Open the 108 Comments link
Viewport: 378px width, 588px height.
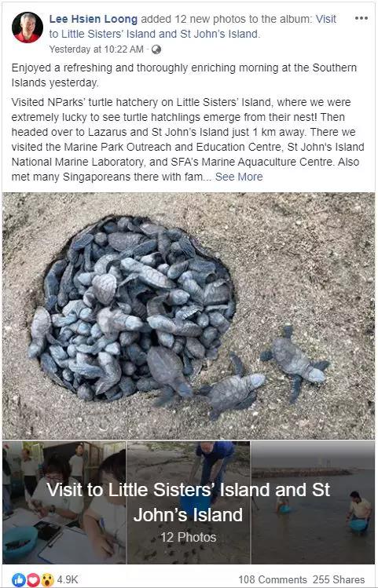click(x=273, y=579)
